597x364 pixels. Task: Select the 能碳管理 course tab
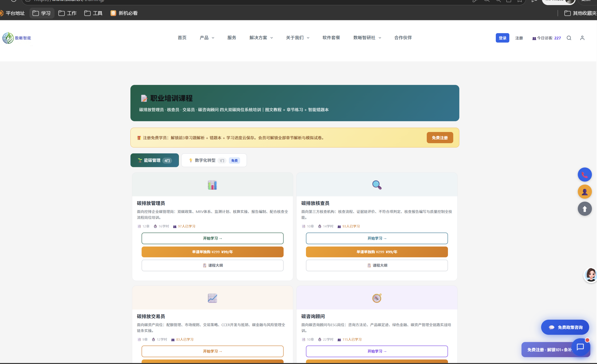(x=155, y=160)
